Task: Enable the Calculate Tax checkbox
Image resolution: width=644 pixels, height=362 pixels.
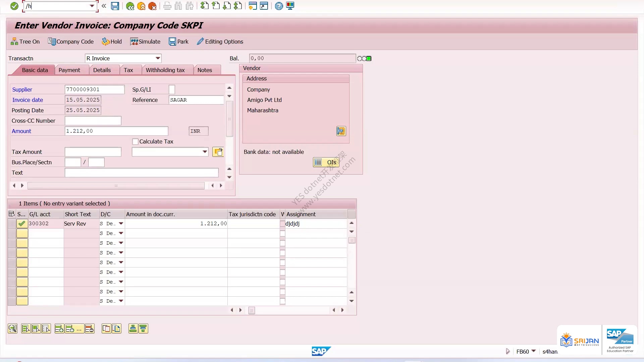Action: pyautogui.click(x=135, y=142)
